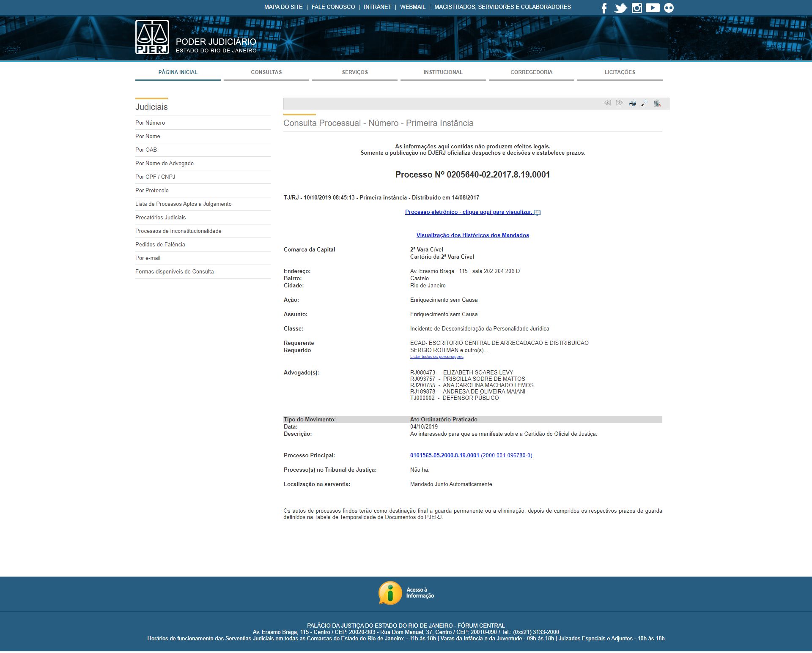Click the printer icon in toolbar

point(632,103)
